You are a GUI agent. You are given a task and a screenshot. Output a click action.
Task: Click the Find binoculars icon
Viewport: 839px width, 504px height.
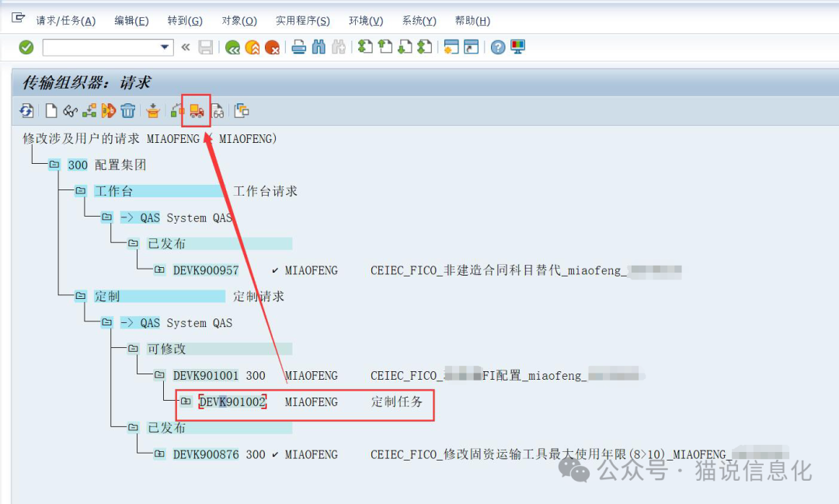(319, 47)
